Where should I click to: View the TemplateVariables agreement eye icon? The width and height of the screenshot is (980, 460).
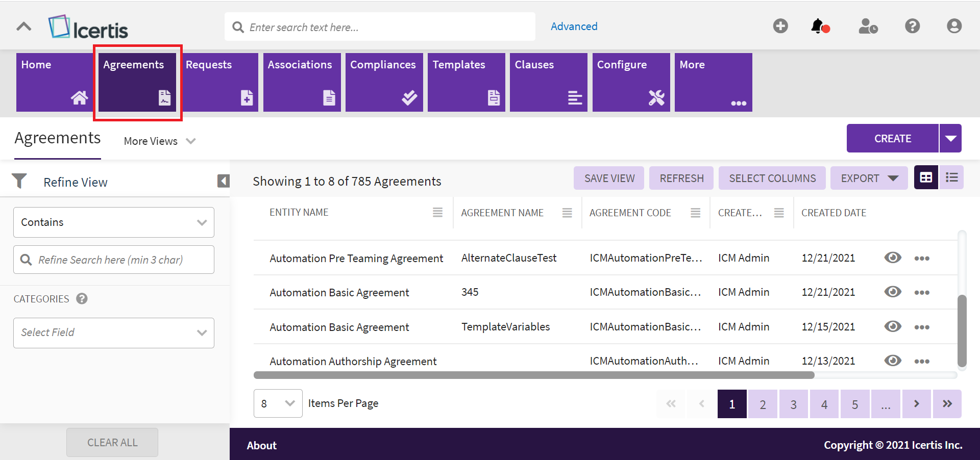[892, 326]
